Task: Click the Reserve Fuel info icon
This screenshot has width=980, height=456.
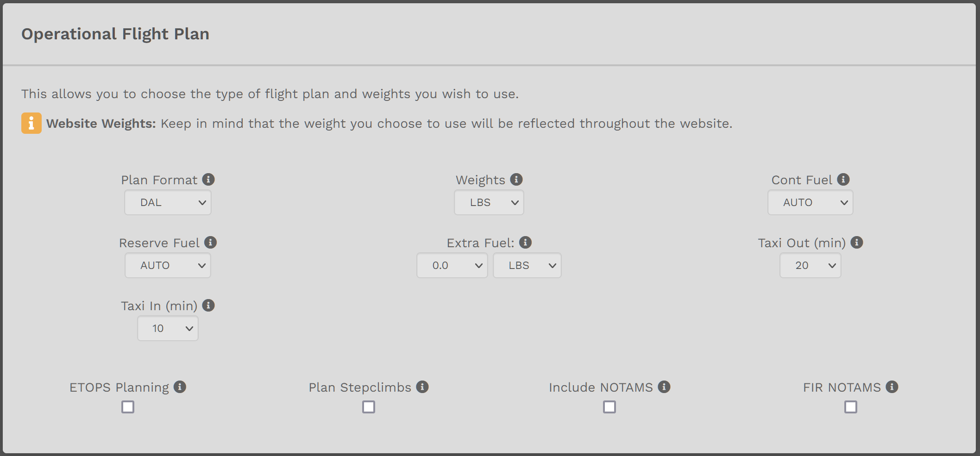Action: click(211, 243)
